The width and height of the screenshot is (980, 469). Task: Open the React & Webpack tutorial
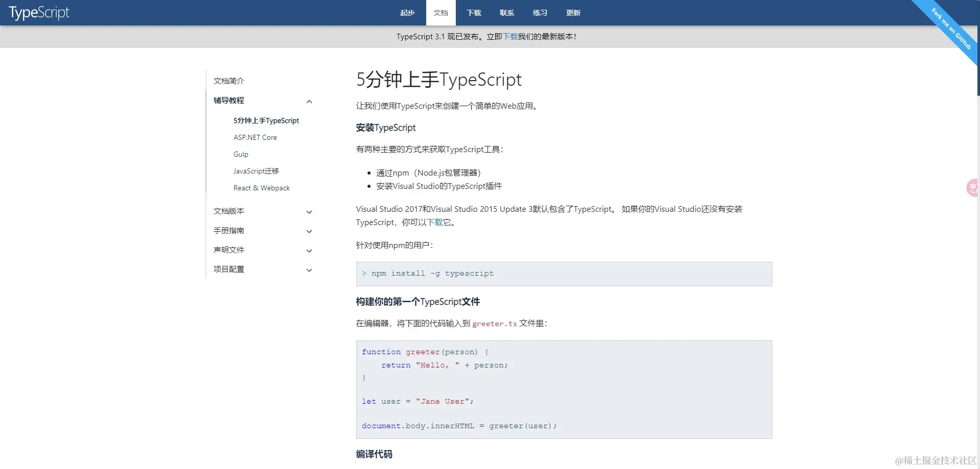pyautogui.click(x=262, y=188)
